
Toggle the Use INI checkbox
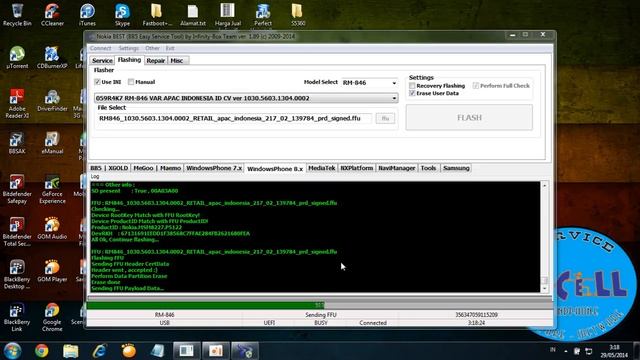[97, 82]
